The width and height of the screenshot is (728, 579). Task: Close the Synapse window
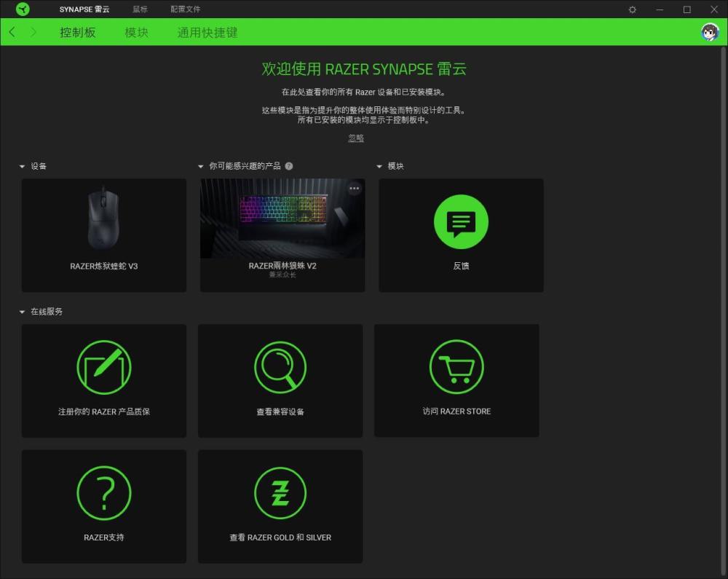click(x=714, y=9)
